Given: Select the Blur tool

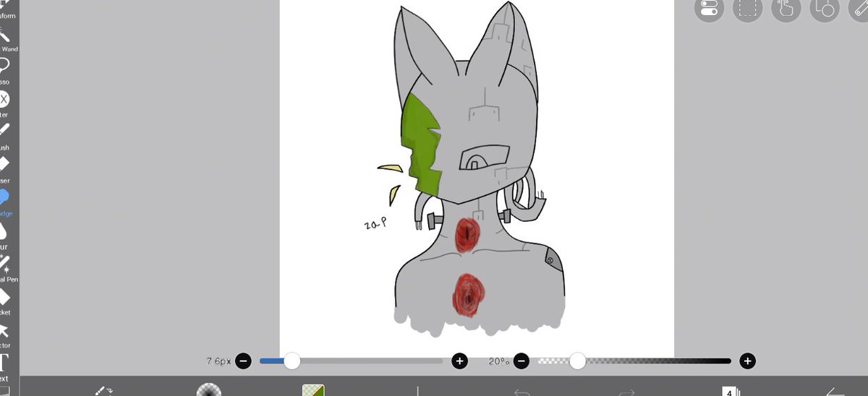Looking at the screenshot, I should (x=6, y=235).
